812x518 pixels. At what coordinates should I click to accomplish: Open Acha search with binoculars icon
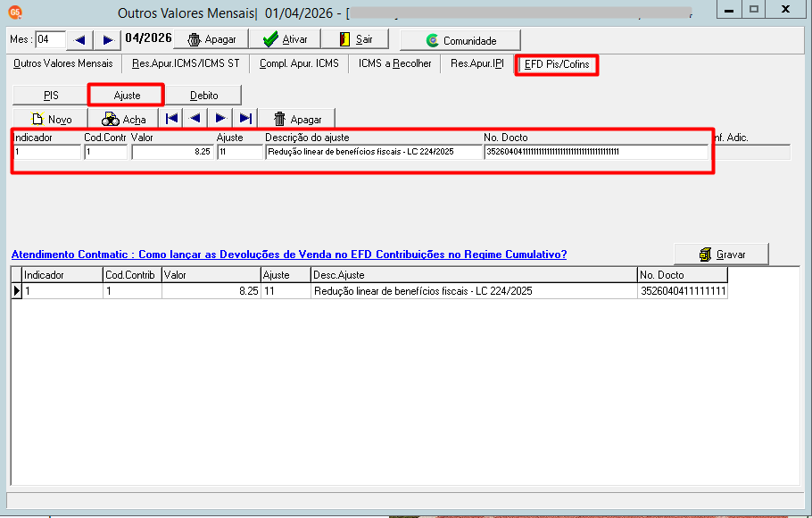click(123, 120)
